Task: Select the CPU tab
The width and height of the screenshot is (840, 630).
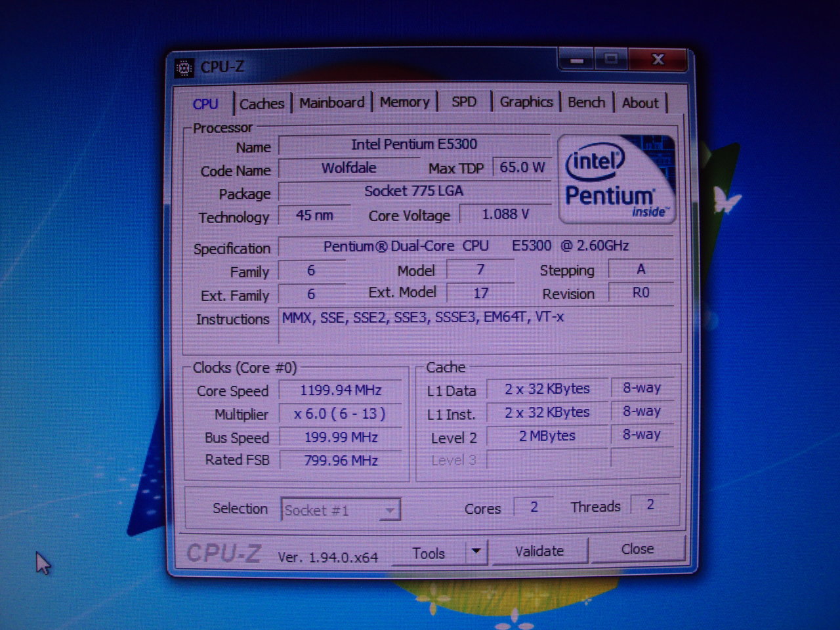Action: [205, 104]
